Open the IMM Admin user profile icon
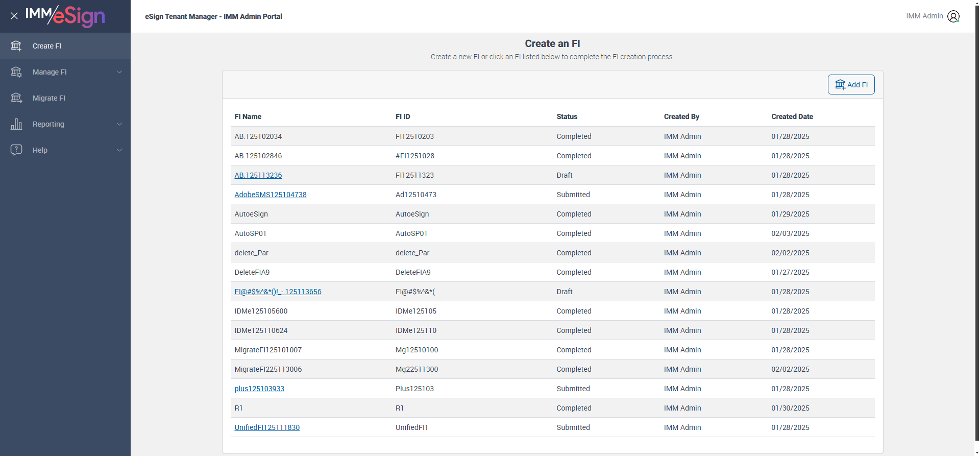 pos(953,16)
